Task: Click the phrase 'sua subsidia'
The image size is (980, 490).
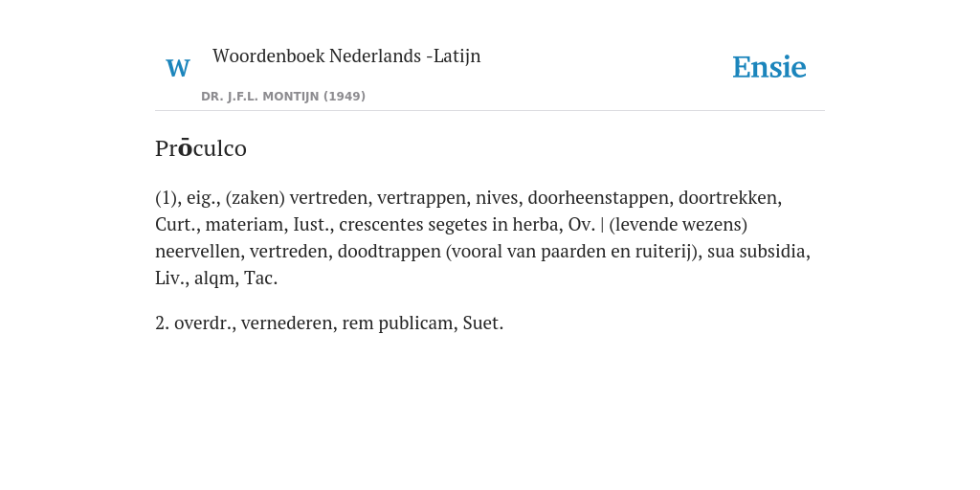Action: pos(756,252)
